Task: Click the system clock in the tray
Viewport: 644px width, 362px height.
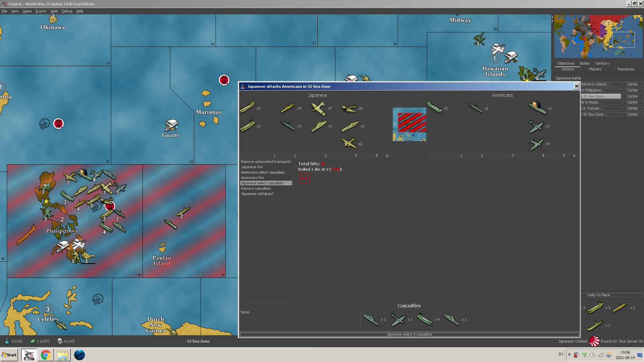Action: (625, 355)
